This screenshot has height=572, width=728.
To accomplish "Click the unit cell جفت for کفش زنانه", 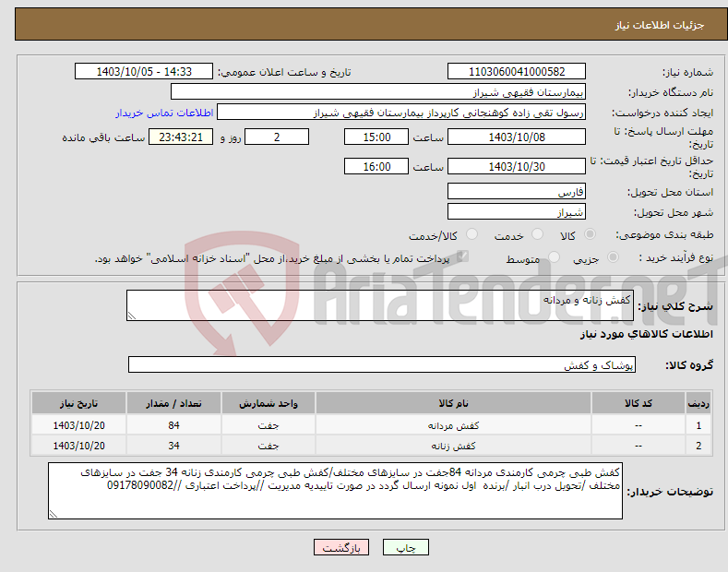I will [269, 446].
